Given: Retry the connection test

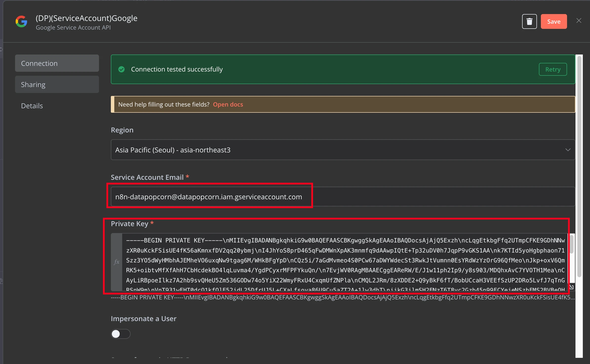Looking at the screenshot, I should (553, 69).
